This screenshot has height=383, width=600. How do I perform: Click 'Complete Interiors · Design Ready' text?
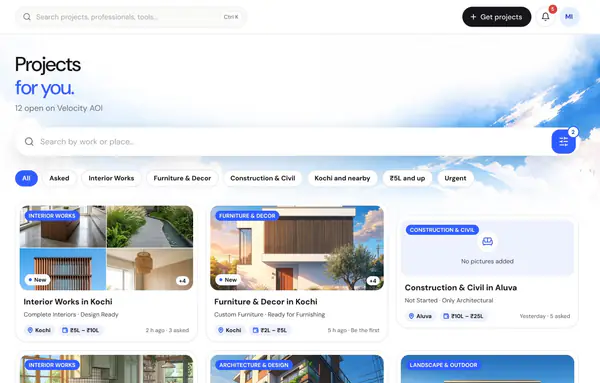(71, 315)
